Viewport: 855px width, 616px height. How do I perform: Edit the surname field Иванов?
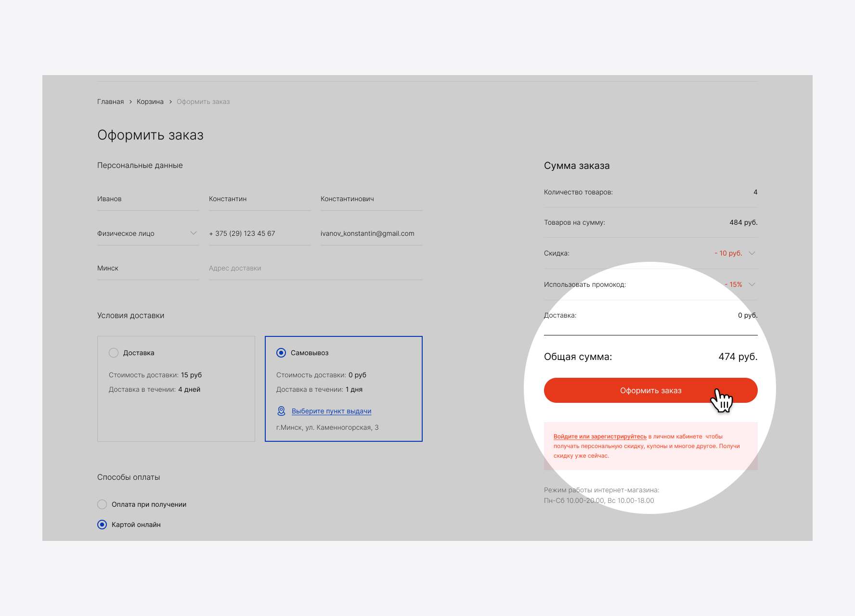(148, 199)
